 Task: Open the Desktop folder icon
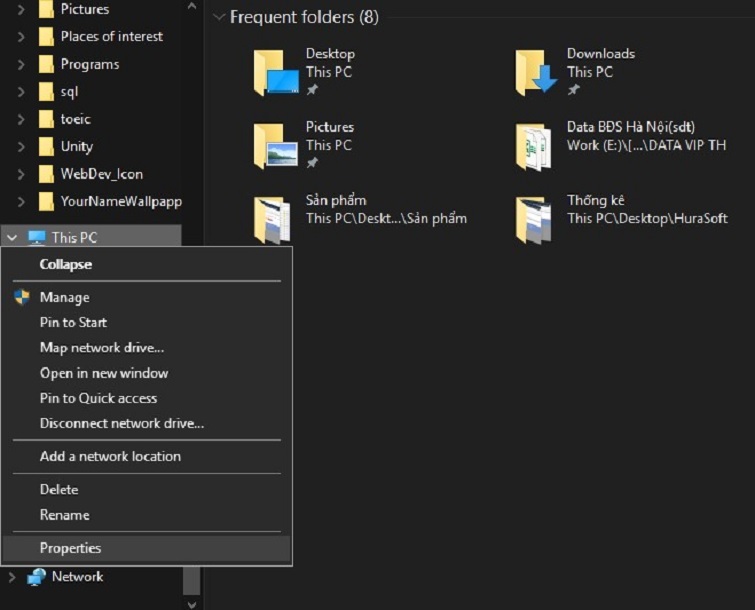[x=275, y=71]
